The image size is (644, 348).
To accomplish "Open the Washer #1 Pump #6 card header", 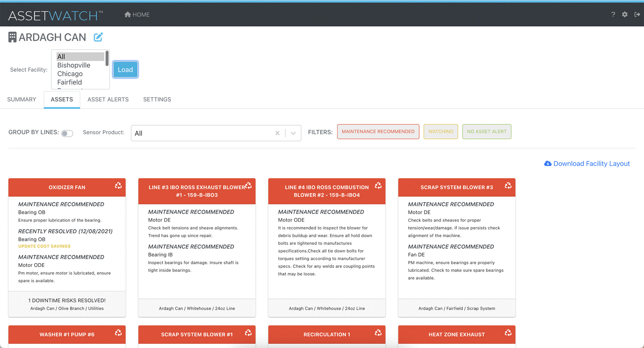I will pyautogui.click(x=67, y=334).
